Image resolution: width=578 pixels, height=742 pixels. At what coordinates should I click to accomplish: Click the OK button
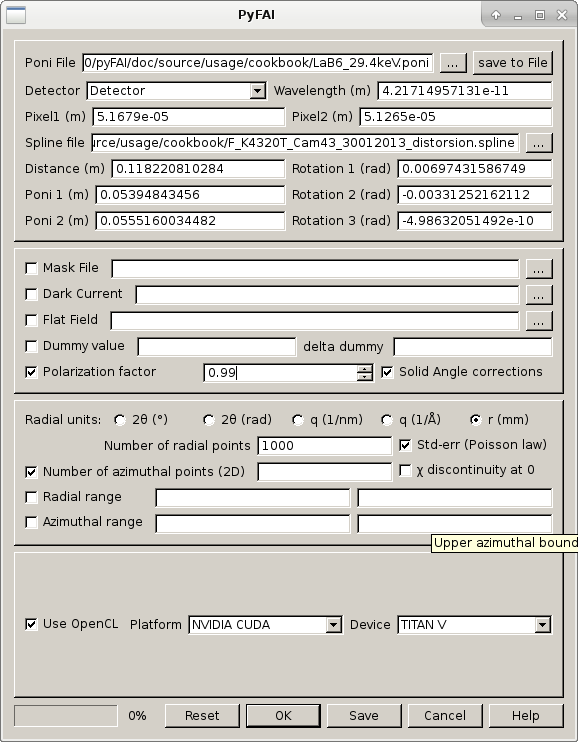coord(283,716)
